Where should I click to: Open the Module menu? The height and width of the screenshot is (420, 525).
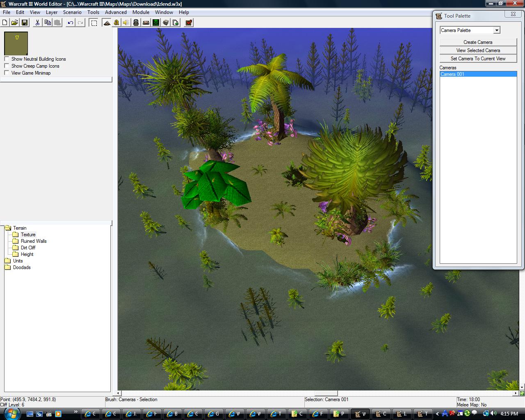tap(141, 12)
